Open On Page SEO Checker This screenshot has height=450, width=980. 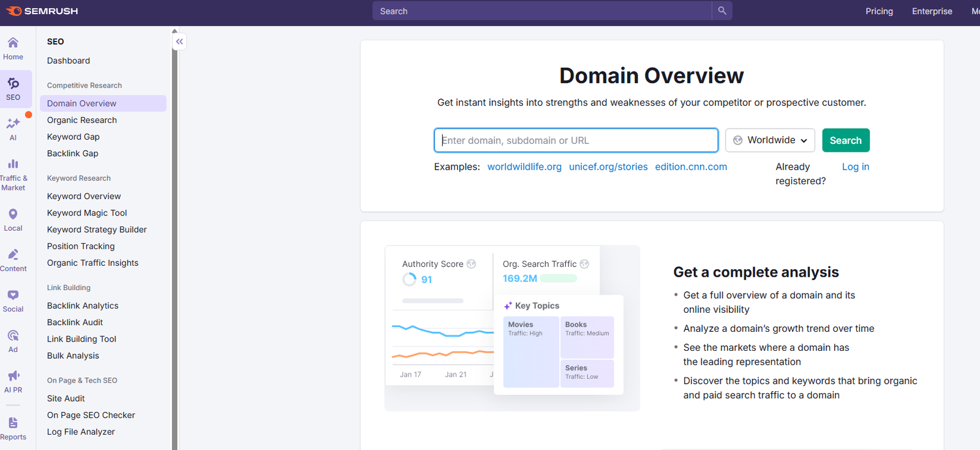(x=91, y=415)
